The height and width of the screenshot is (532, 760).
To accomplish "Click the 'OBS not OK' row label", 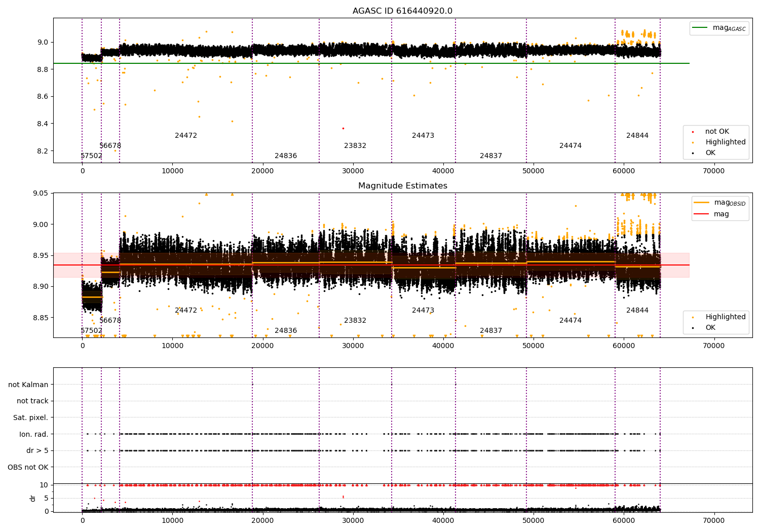I will pyautogui.click(x=28, y=467).
